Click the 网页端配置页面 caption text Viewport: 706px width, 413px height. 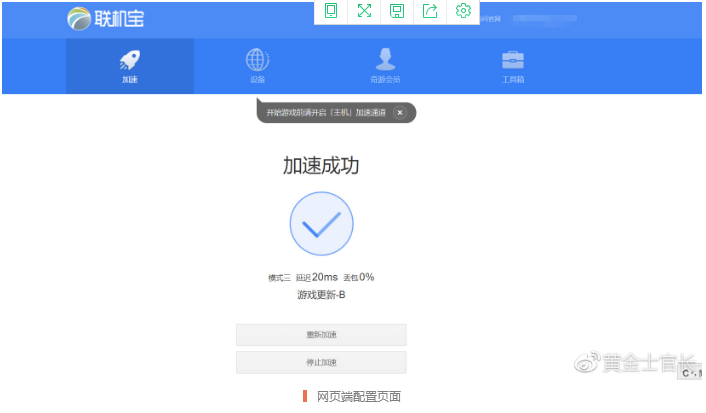359,396
